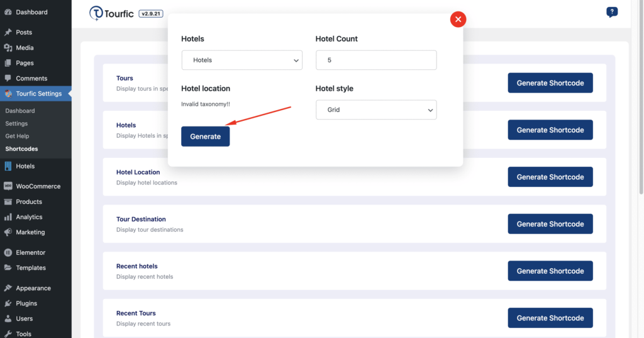Close the shortcode popup with red X

458,20
